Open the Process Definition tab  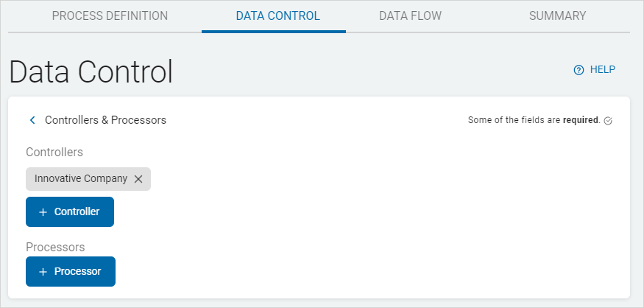point(110,15)
